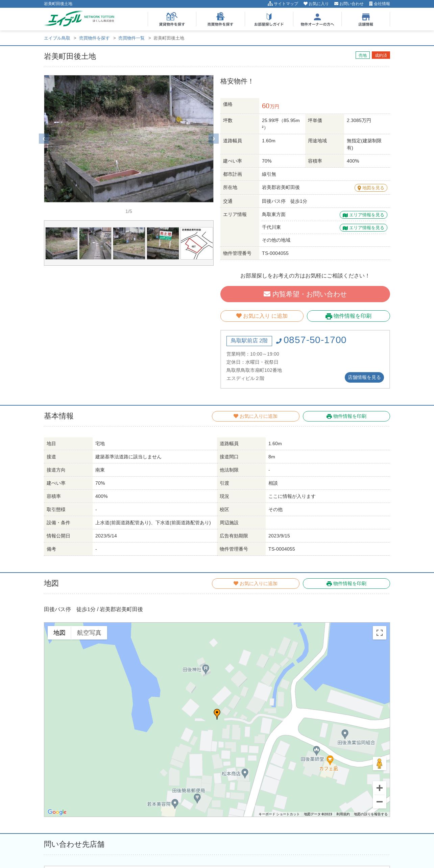Click date 2023/9/15
The image size is (434, 868).
click(x=279, y=536)
